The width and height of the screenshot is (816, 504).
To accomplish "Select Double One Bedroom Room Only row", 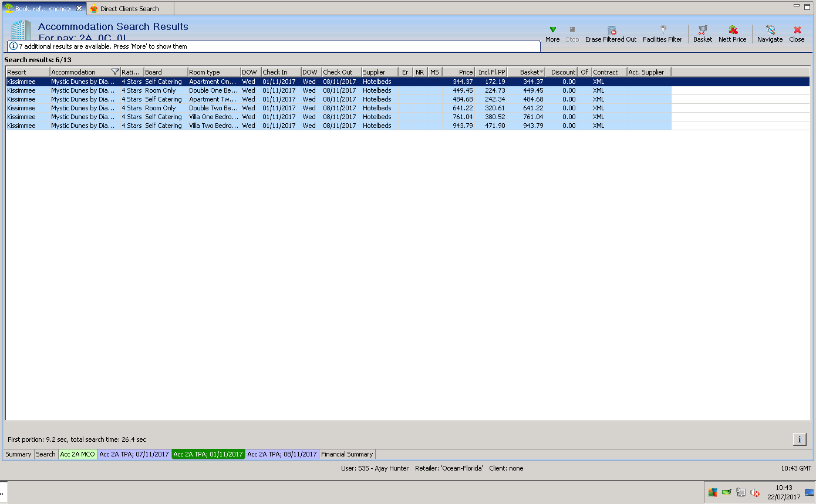I will [214, 90].
